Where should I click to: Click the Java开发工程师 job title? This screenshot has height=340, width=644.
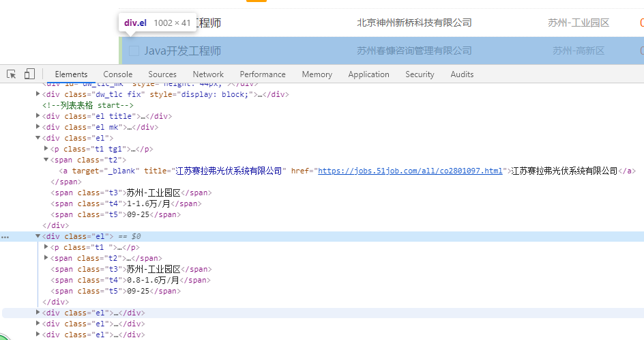click(183, 51)
